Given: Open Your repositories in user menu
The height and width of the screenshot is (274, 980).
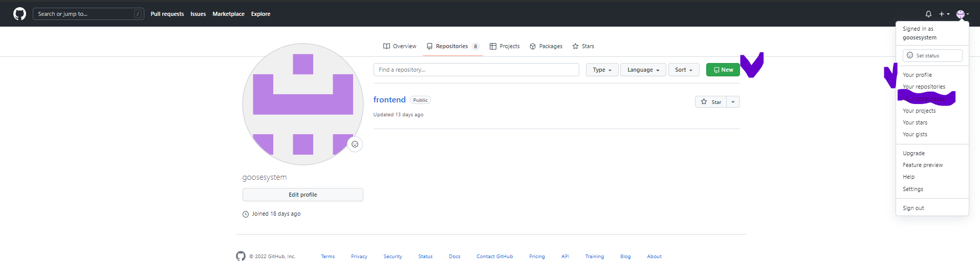Looking at the screenshot, I should click(924, 87).
